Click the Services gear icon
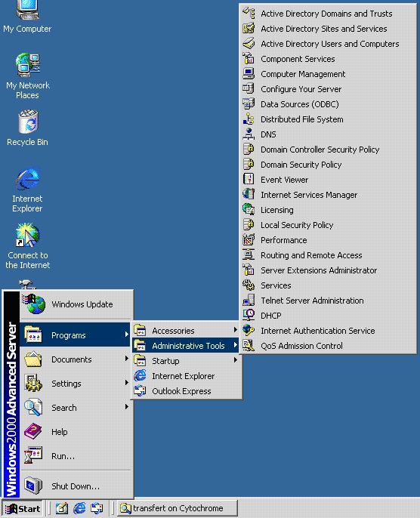Screen dimensions: 420x518 click(x=249, y=285)
